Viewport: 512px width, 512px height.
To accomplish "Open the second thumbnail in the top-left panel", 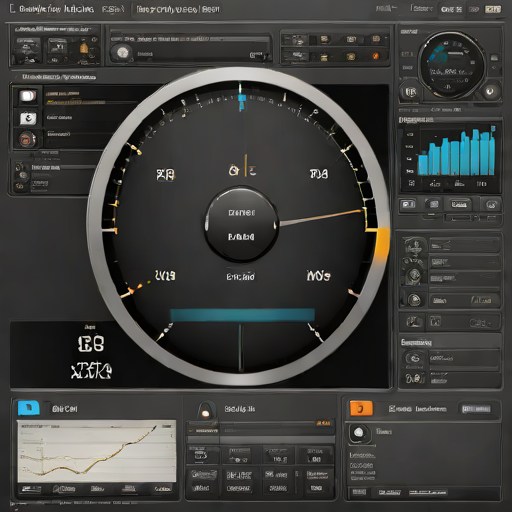I will pos(57,51).
